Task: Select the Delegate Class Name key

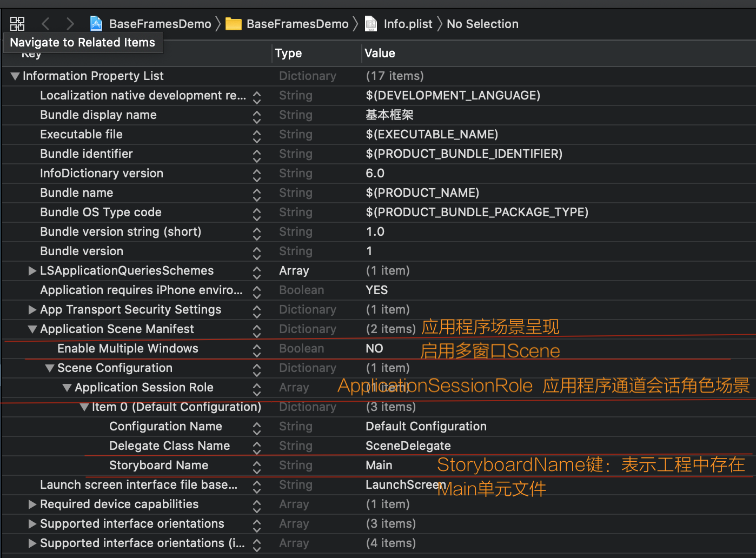Action: click(169, 446)
